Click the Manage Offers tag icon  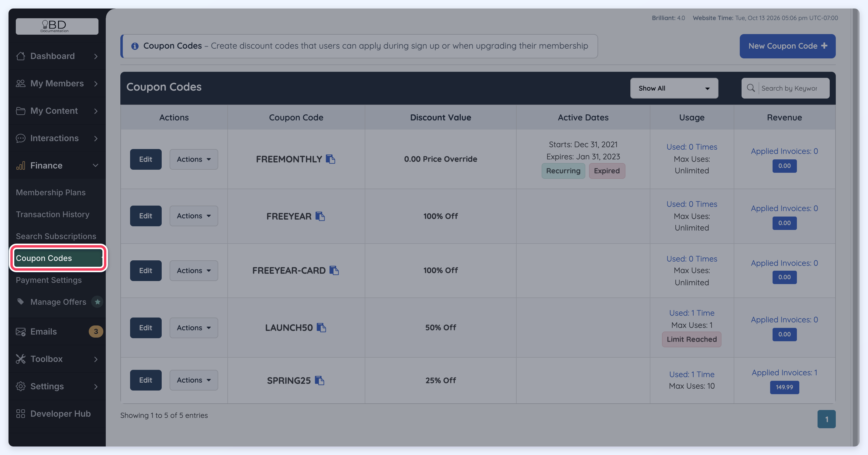coord(21,301)
